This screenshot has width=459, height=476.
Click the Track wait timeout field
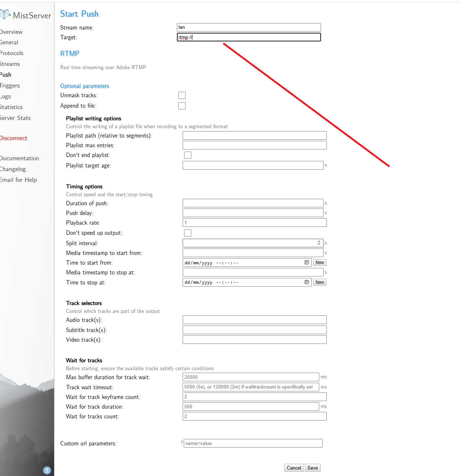[x=251, y=387]
